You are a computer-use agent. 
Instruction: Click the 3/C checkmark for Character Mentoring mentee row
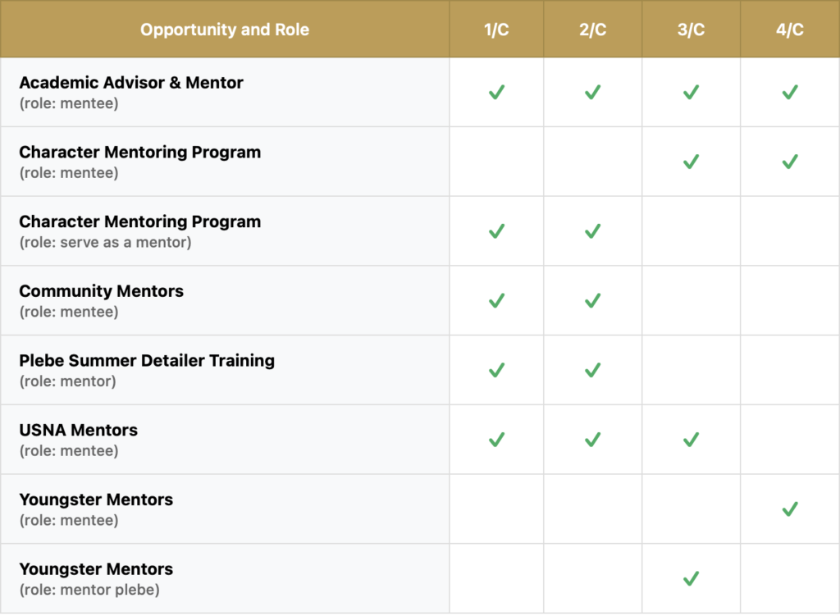pyautogui.click(x=691, y=162)
